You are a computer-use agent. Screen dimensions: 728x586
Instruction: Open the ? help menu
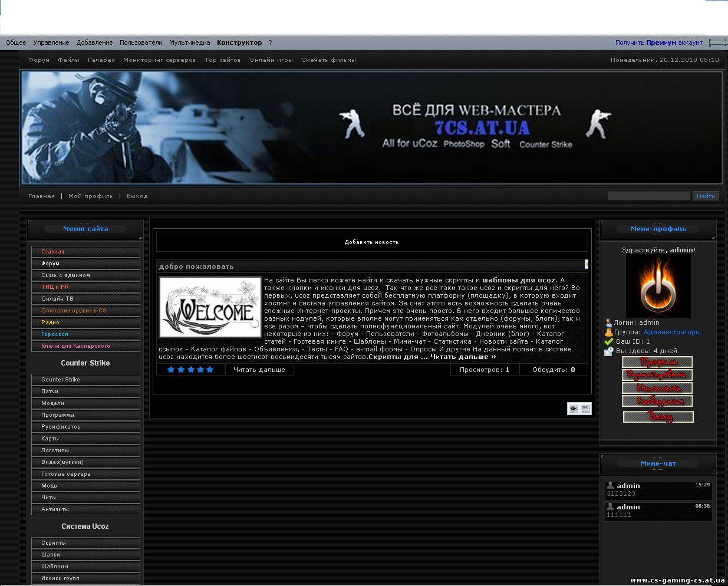[271, 42]
